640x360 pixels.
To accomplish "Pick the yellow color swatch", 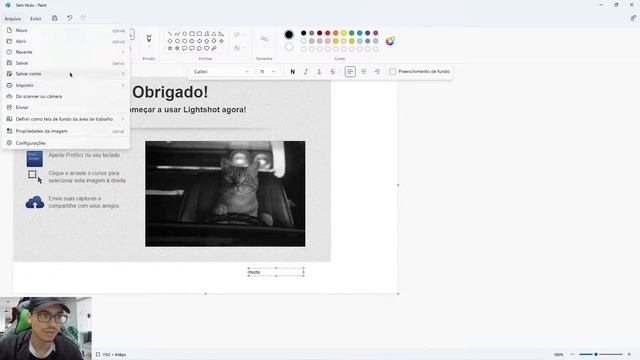I will click(343, 33).
